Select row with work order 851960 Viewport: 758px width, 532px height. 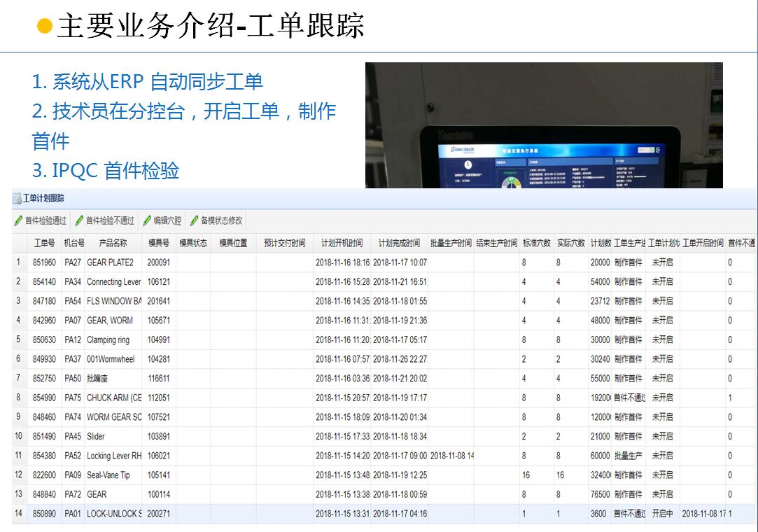click(x=44, y=262)
